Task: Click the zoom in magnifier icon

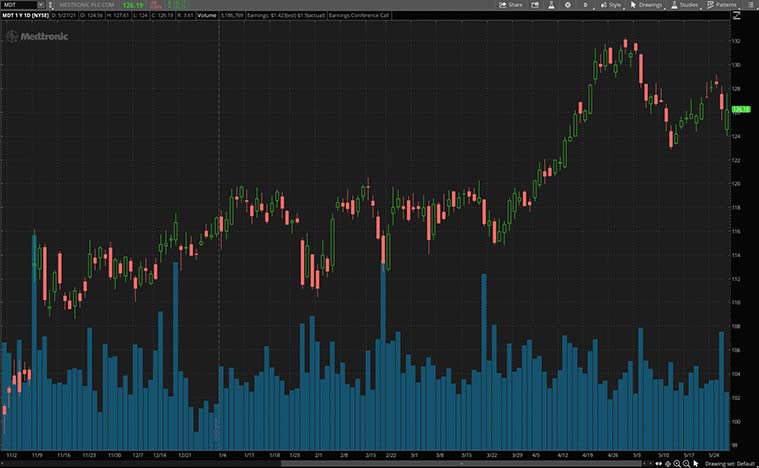Action: pyautogui.click(x=677, y=464)
